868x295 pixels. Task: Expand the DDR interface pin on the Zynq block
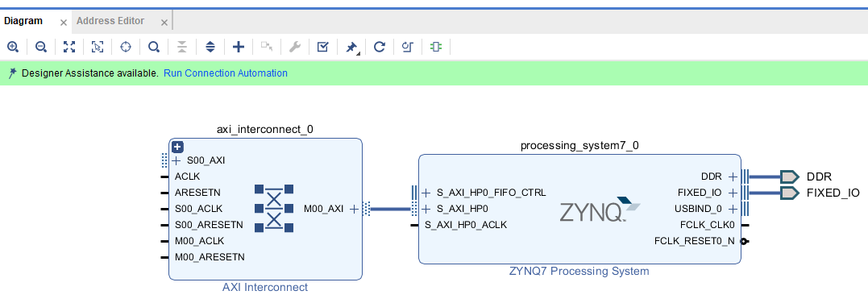click(x=733, y=177)
